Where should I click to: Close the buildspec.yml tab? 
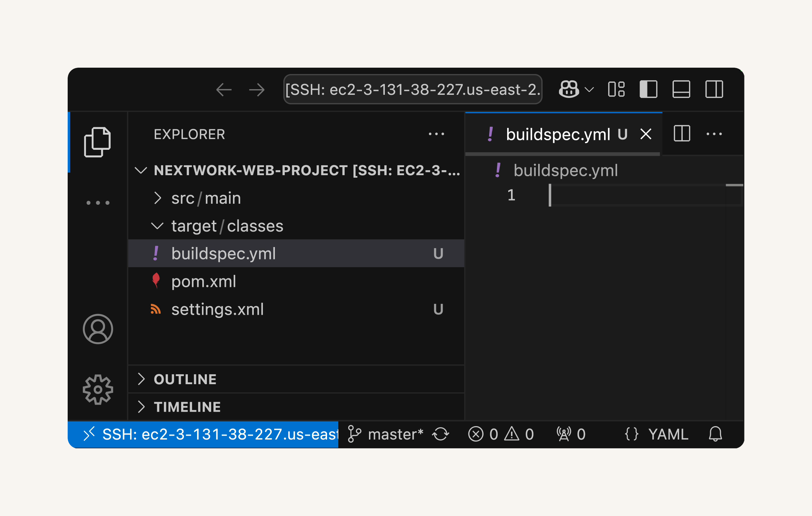(x=646, y=134)
